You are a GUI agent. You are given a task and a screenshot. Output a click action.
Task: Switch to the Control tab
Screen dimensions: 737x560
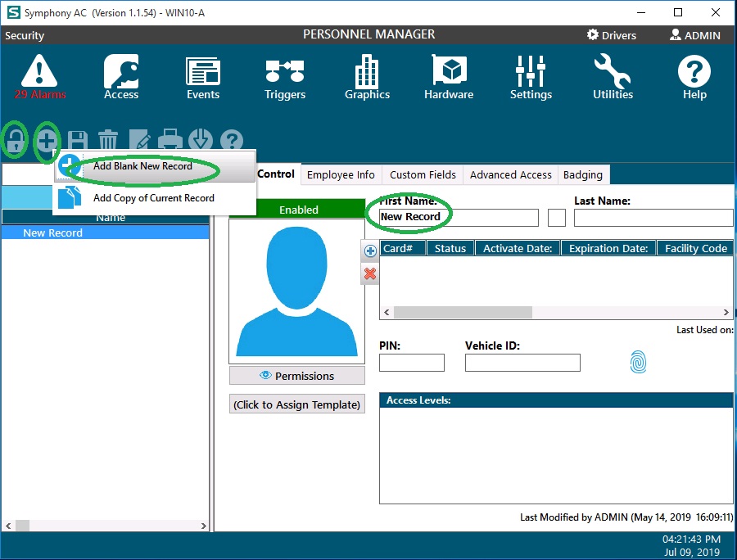(x=275, y=174)
